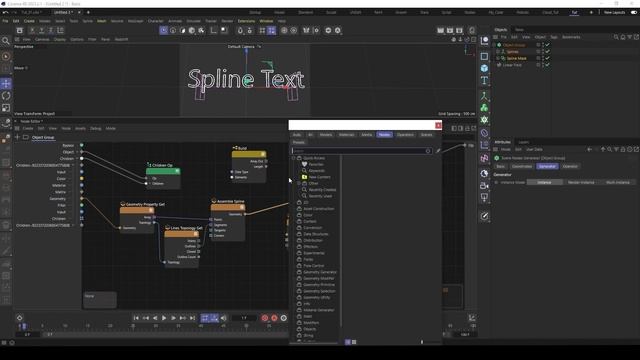
Task: Click the asset browser thumbnail size slider
Action: click(x=422, y=342)
